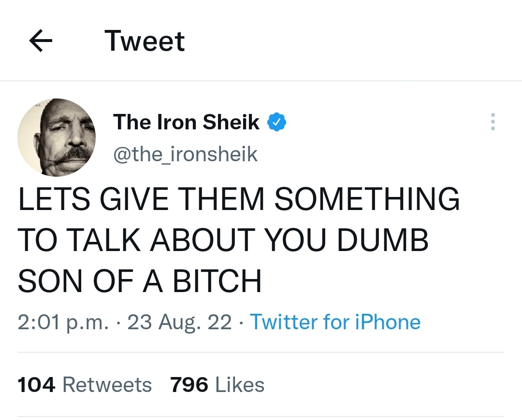
Task: Click the display name The Iron Sheik
Action: coord(186,122)
